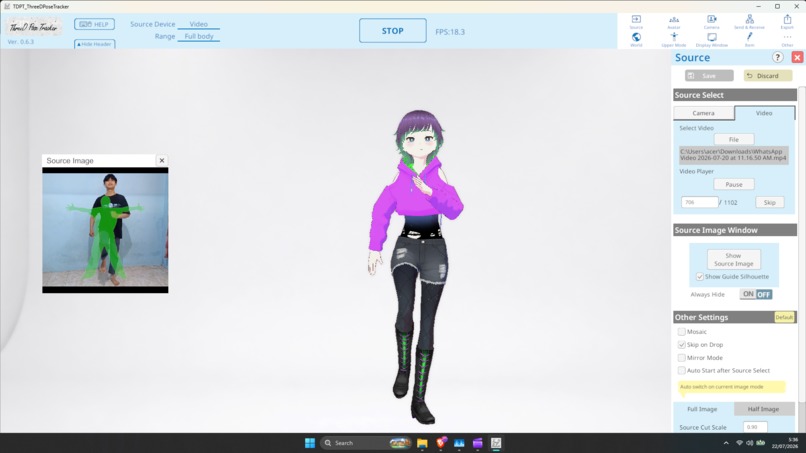Open the Camera settings icon
806x453 pixels.
pos(711,21)
